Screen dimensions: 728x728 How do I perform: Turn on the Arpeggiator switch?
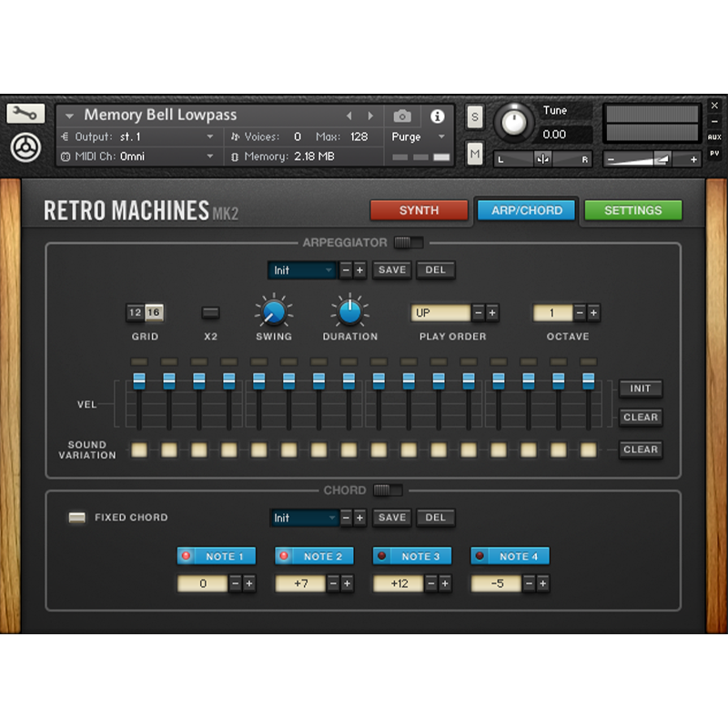408,242
